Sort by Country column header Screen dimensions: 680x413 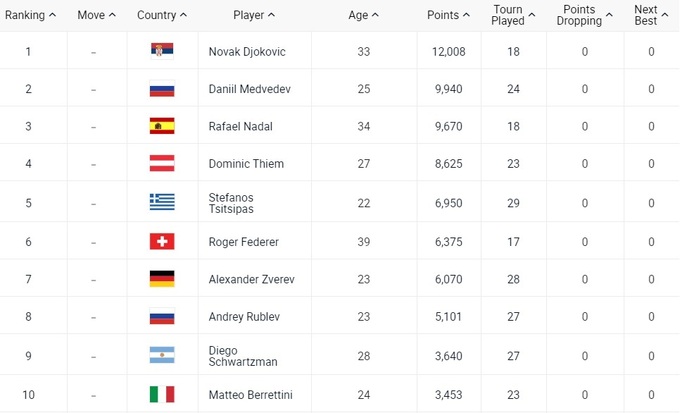click(x=161, y=16)
